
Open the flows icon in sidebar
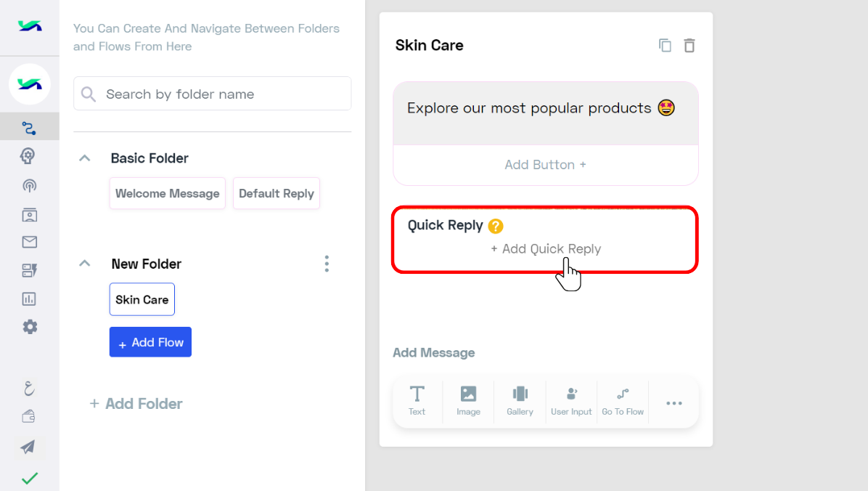click(29, 128)
